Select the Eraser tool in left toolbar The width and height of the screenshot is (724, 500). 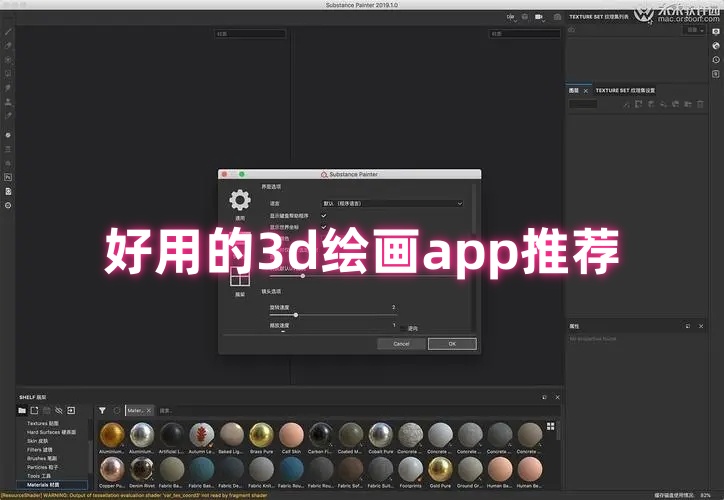pyautogui.click(x=8, y=46)
